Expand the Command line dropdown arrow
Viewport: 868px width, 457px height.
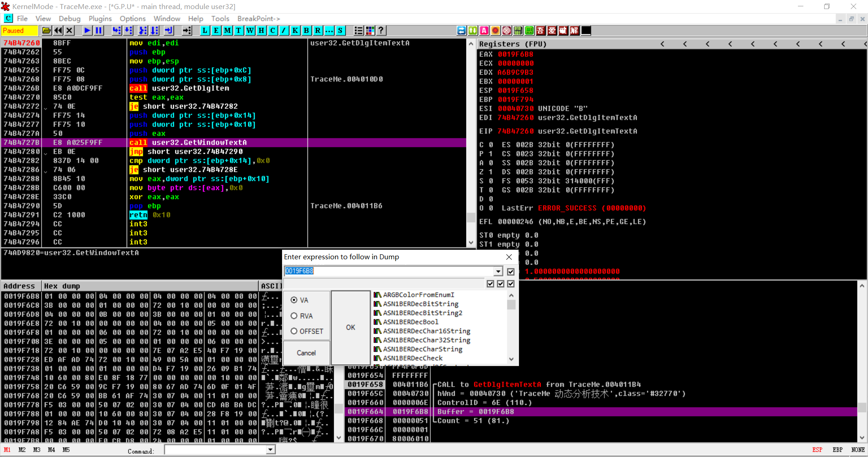(270, 450)
